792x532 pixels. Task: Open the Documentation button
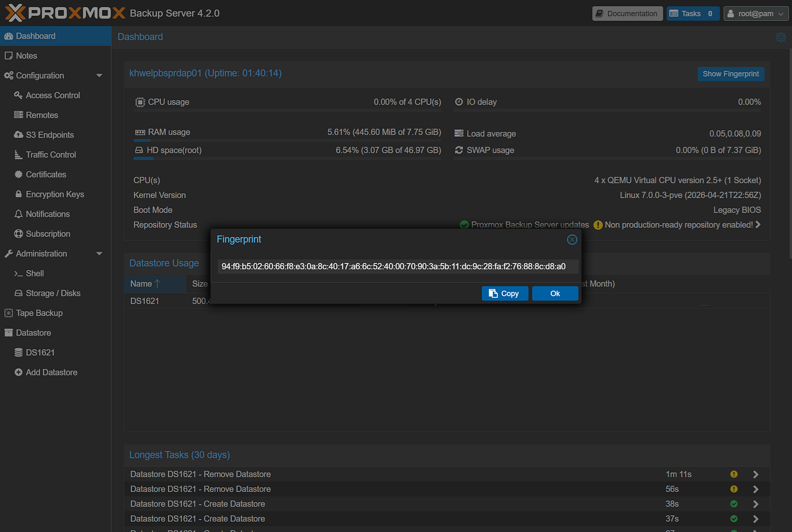tap(627, 14)
